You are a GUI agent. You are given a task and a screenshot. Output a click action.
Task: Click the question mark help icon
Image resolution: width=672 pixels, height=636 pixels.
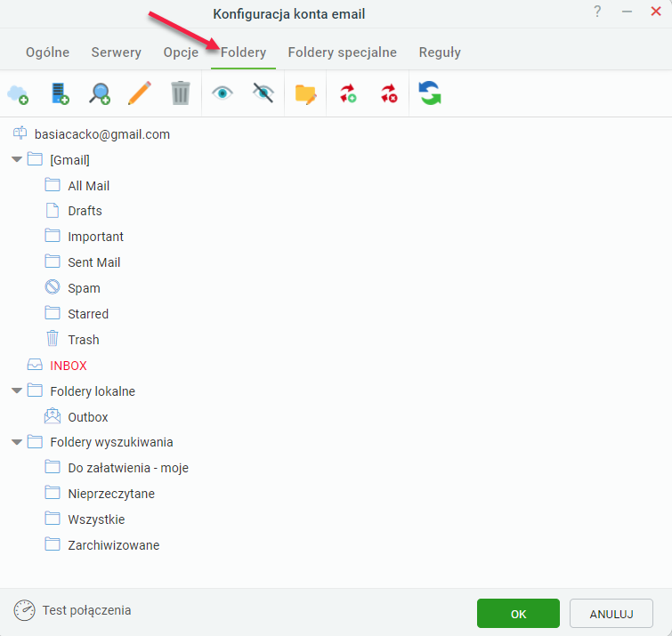[597, 12]
